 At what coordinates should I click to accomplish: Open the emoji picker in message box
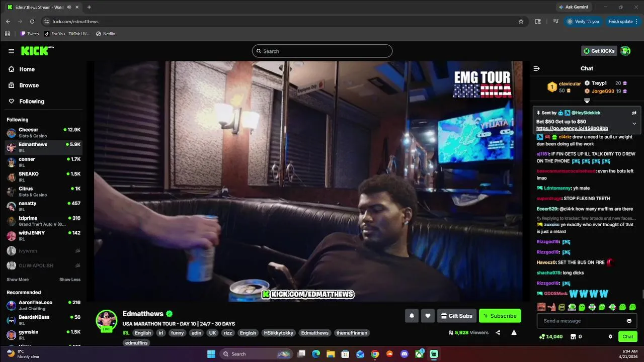(629, 321)
